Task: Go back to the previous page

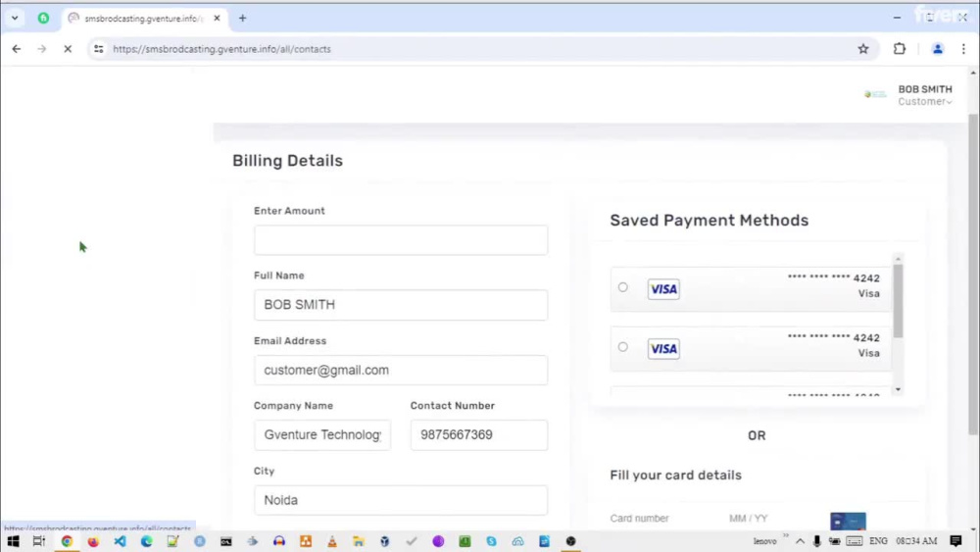Action: coord(17,49)
